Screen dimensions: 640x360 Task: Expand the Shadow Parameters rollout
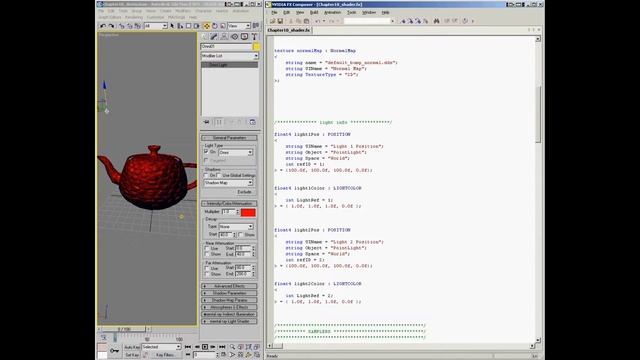[x=229, y=293]
